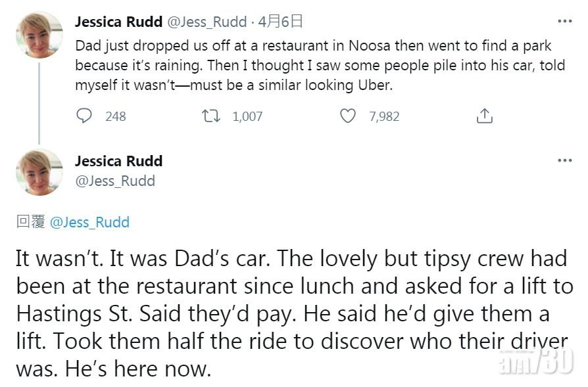Image resolution: width=588 pixels, height=387 pixels.
Task: Click the @Jess_Rudd handle under second name
Action: pos(115,181)
